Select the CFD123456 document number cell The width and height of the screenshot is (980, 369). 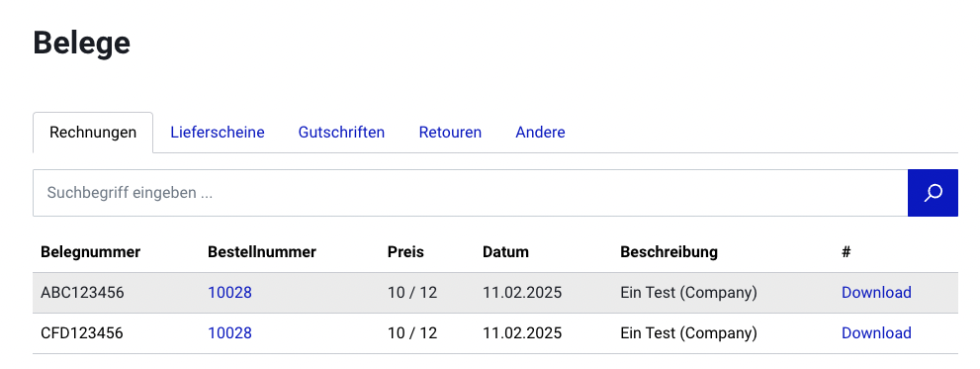82,332
